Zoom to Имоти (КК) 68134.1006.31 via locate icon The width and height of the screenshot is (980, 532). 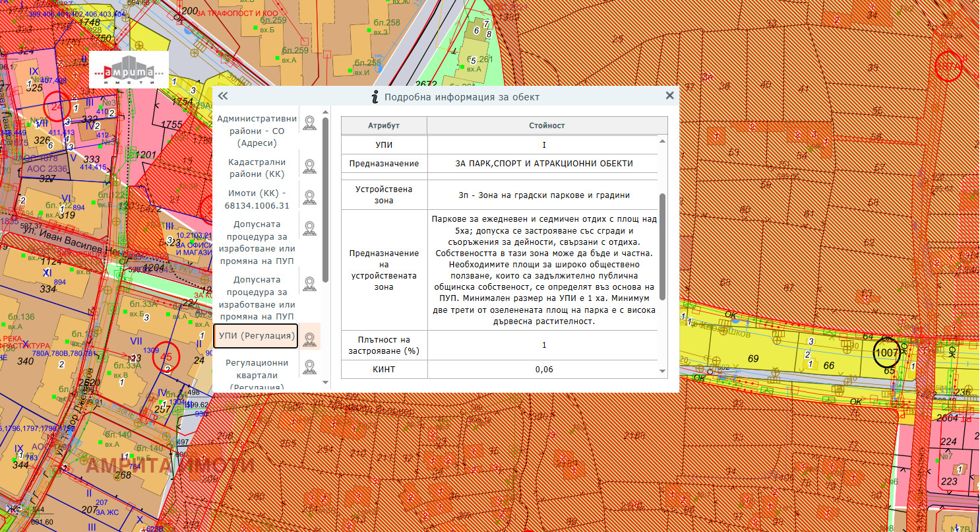tap(310, 197)
